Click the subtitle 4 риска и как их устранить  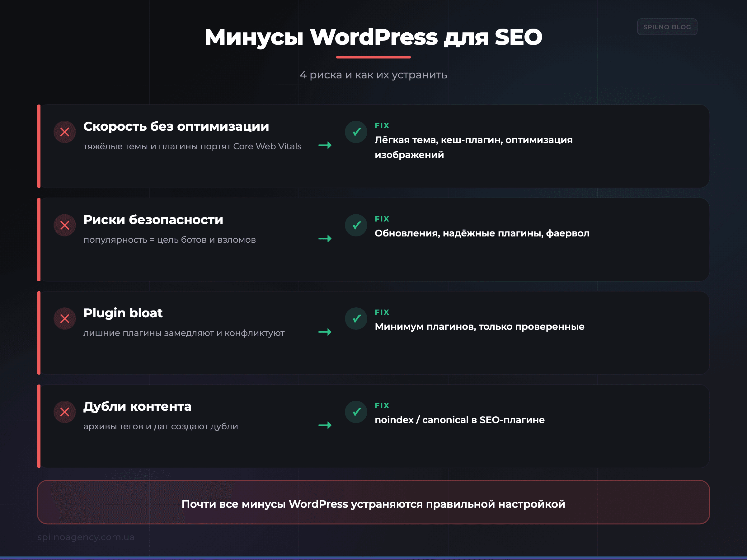point(374,75)
